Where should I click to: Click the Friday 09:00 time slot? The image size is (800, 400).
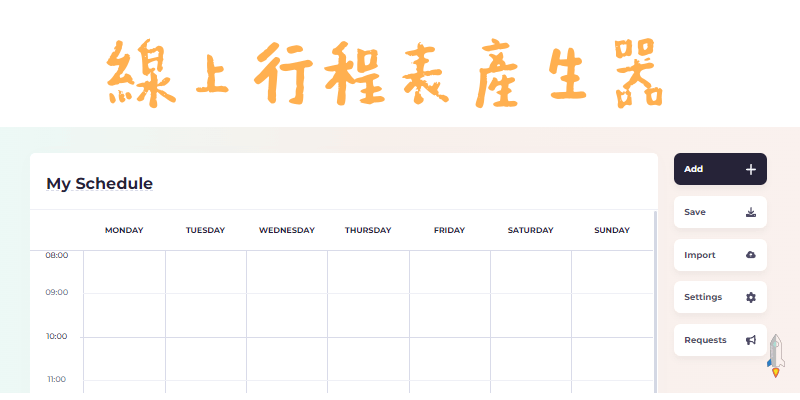(449, 315)
